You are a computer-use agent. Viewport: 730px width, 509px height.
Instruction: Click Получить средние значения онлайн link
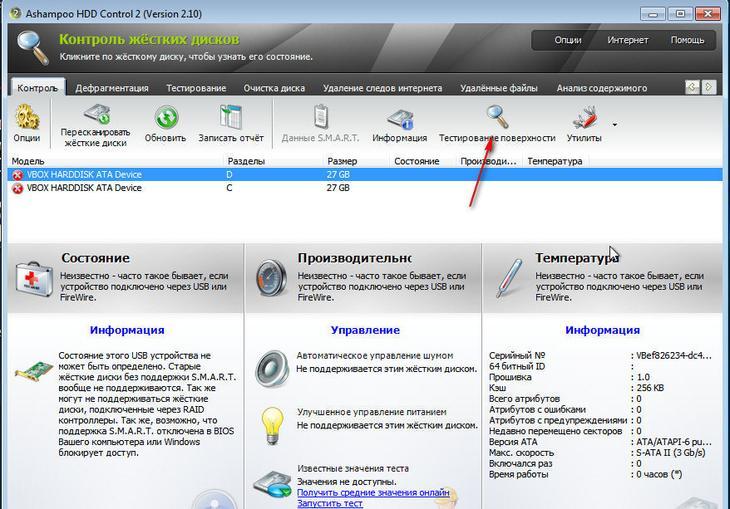pyautogui.click(x=372, y=492)
